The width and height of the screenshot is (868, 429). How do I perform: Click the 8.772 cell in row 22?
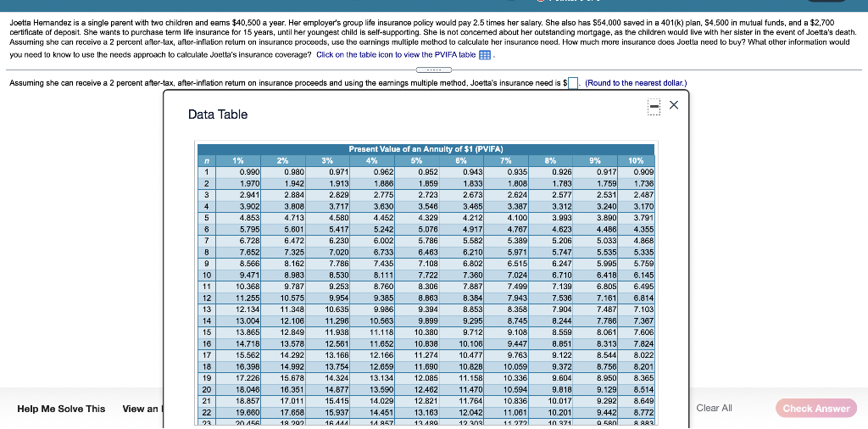coord(636,412)
